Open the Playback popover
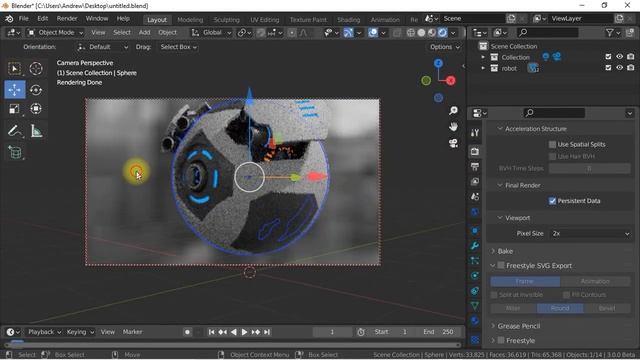This screenshot has height=360, width=640. (44, 332)
